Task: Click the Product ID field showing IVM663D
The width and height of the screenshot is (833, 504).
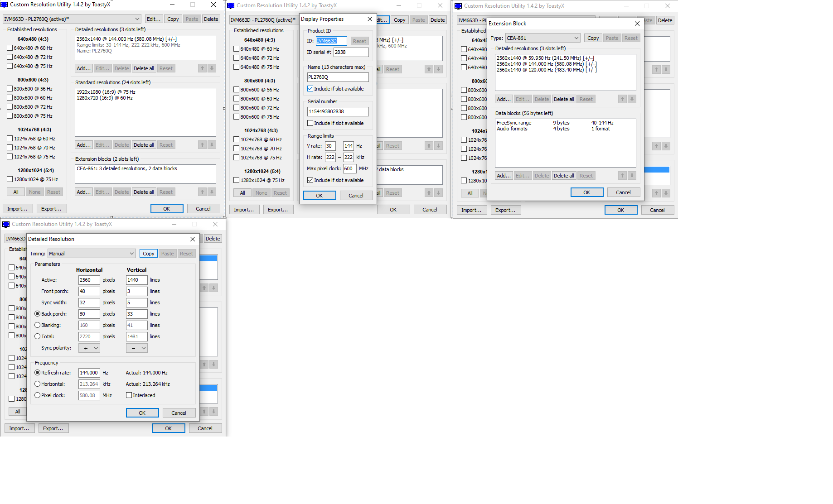Action: [x=331, y=41]
